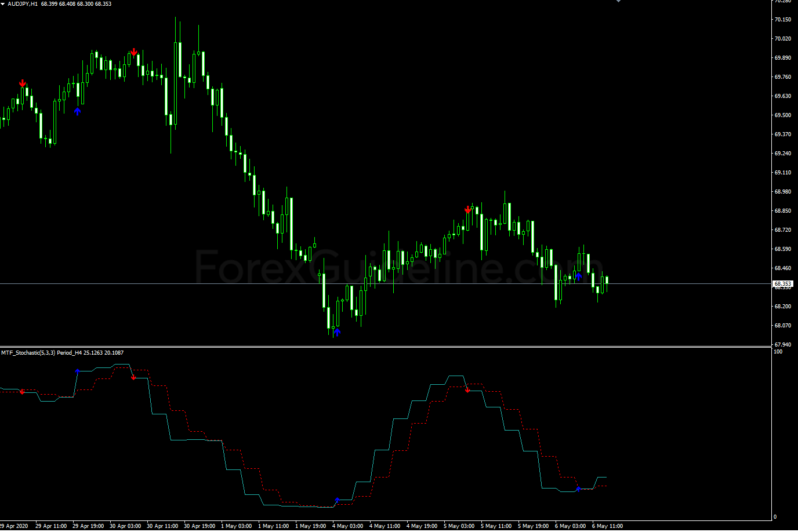Click stochastic blue arrow at 6 May 03:00 cross
This screenshot has height=532, width=798.
pos(578,489)
